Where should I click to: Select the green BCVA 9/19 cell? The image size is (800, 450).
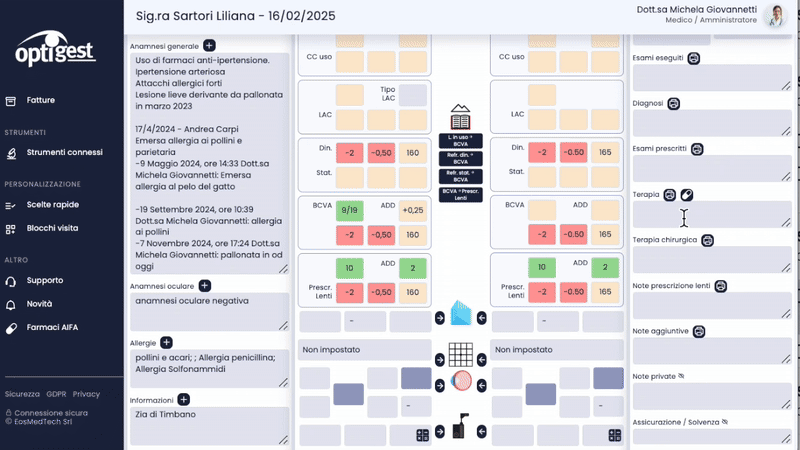click(349, 210)
